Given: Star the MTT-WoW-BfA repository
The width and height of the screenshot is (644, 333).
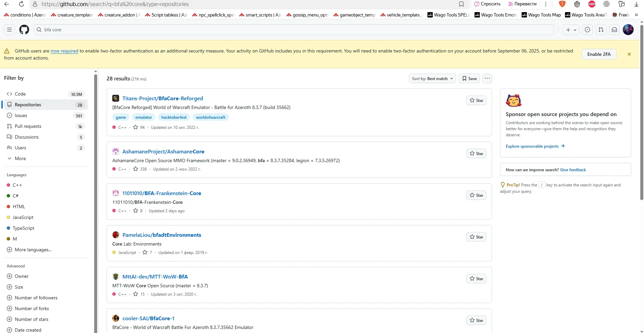Looking at the screenshot, I should coord(476,279).
